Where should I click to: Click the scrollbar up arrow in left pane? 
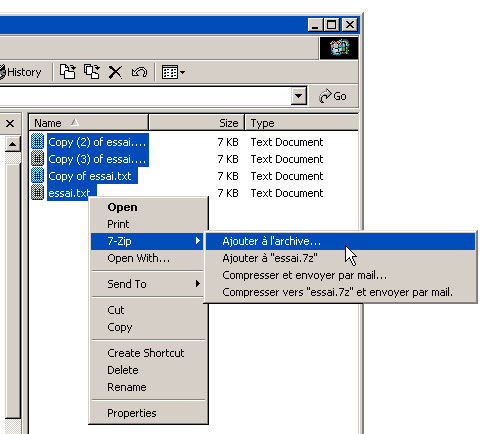(x=13, y=144)
